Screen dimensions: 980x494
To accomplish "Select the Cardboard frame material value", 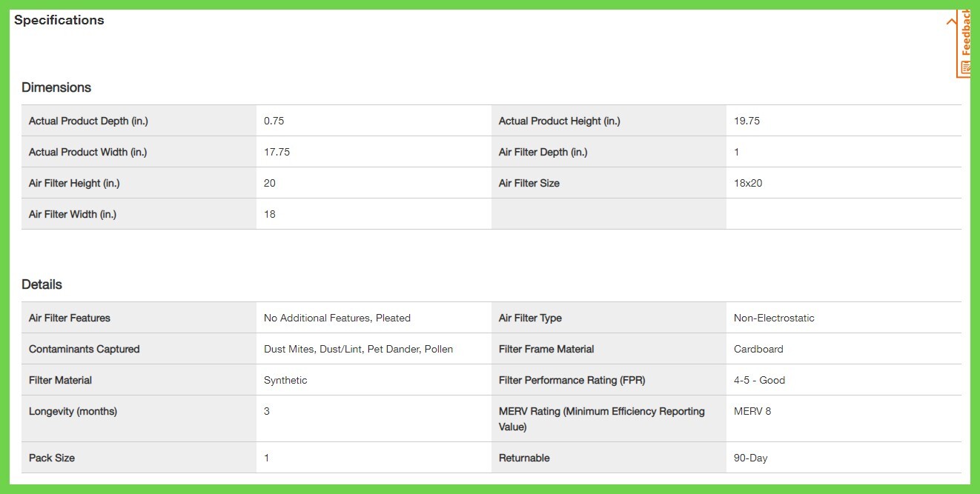I will coord(758,349).
